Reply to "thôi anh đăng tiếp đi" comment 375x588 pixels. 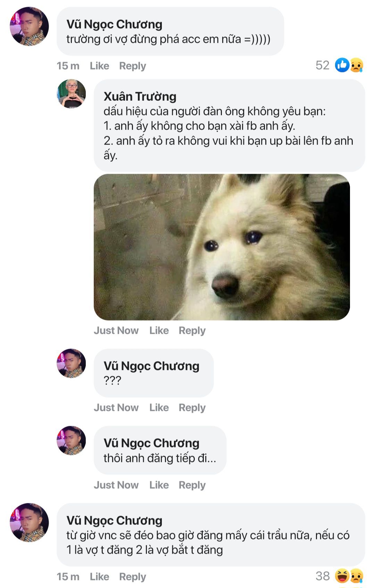pos(192,485)
